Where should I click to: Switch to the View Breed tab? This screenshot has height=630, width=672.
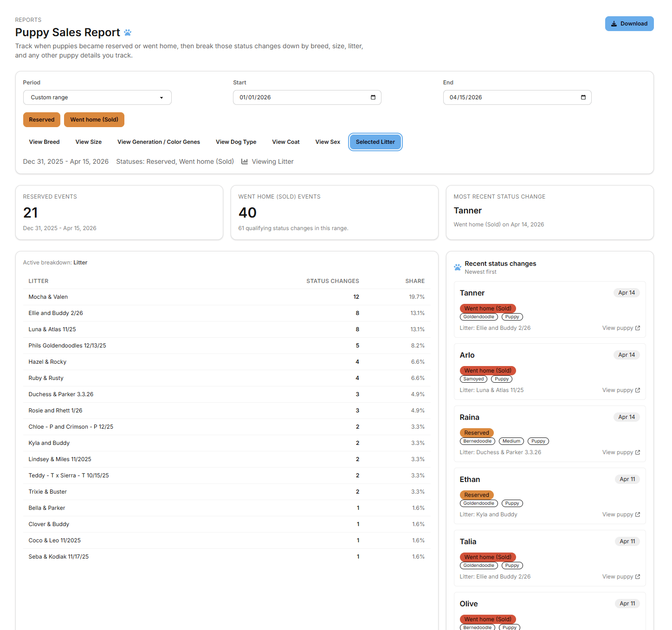(x=44, y=142)
